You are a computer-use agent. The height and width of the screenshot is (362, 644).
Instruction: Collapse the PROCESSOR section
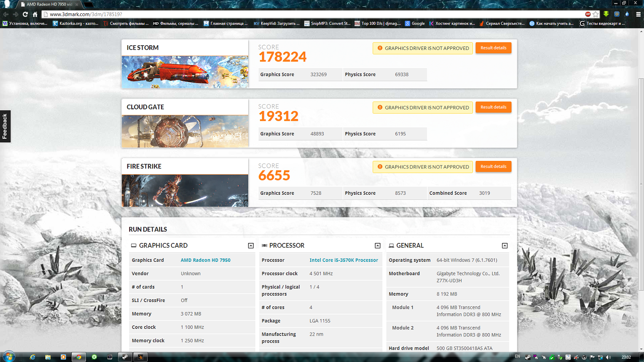(x=377, y=246)
